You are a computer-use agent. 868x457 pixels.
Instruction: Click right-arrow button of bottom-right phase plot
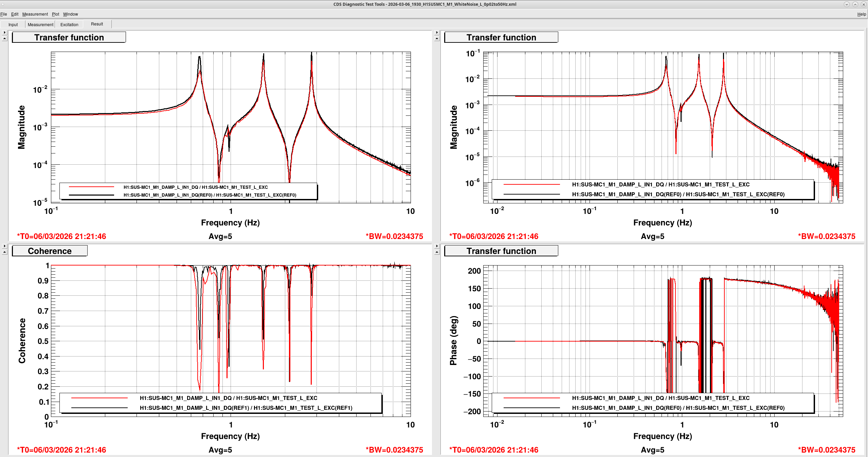(x=437, y=246)
